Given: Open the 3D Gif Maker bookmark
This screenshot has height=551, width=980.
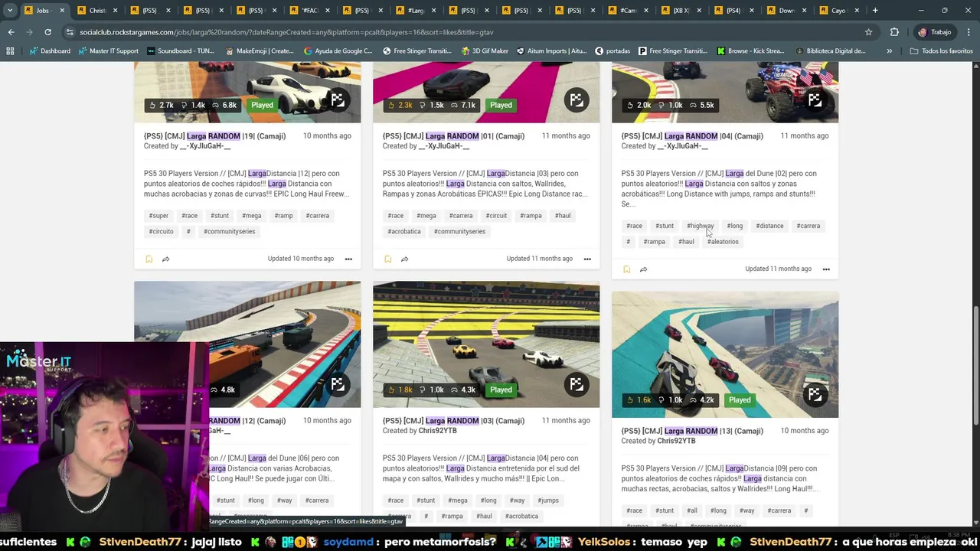Looking at the screenshot, I should coord(485,51).
